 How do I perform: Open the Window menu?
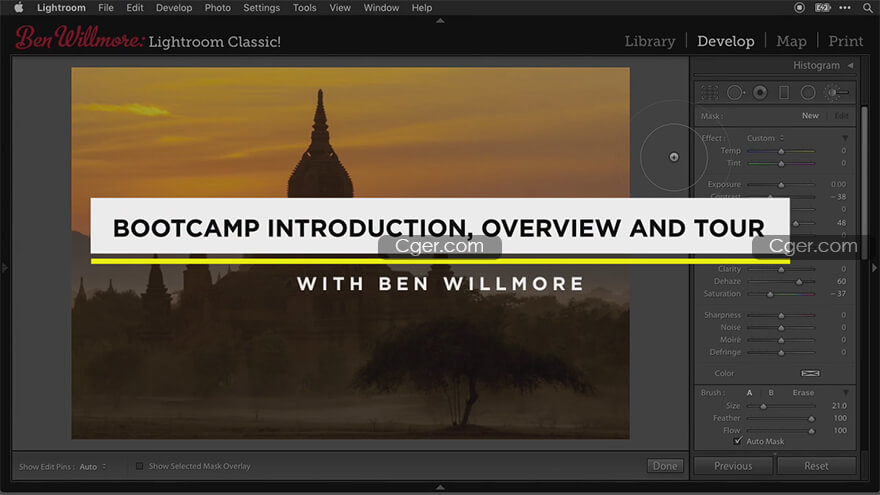click(381, 8)
